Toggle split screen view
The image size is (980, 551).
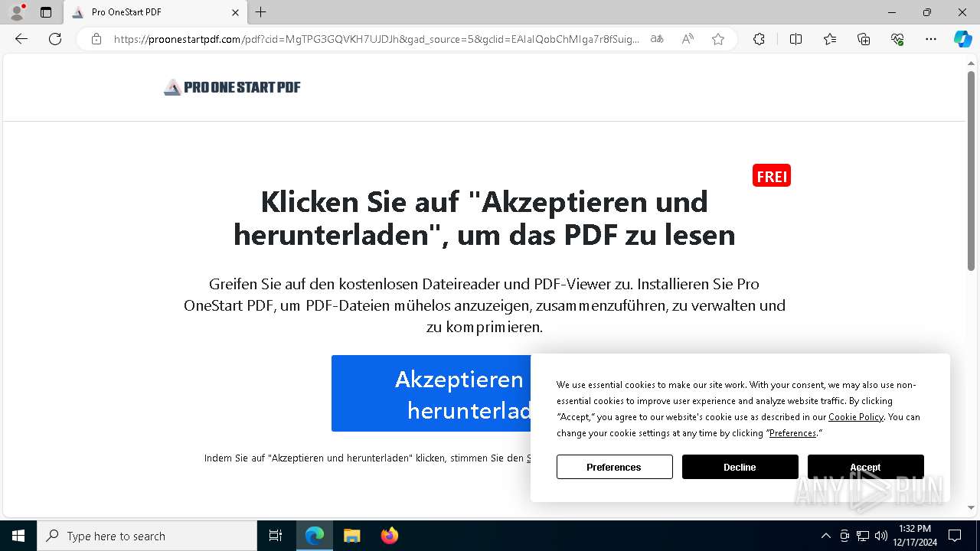click(795, 39)
